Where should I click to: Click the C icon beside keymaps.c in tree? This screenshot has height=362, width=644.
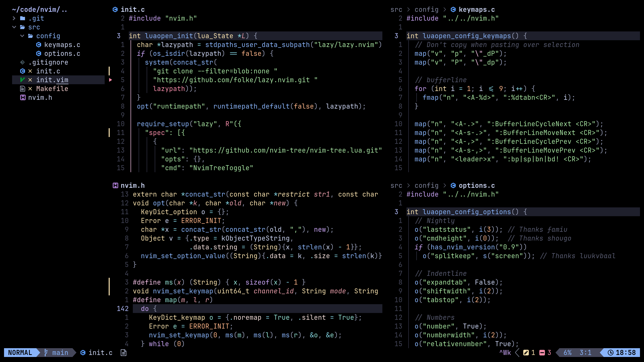click(x=38, y=45)
